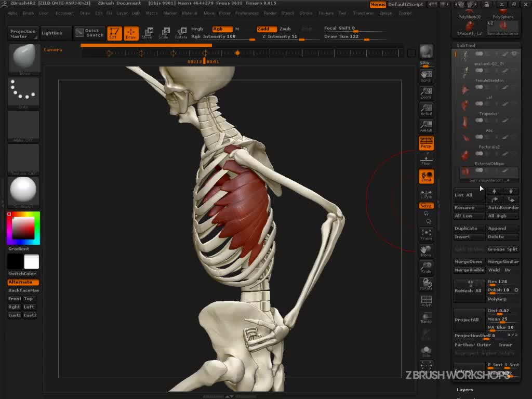Open the Transform menu
The width and height of the screenshot is (532, 399).
pos(363,13)
